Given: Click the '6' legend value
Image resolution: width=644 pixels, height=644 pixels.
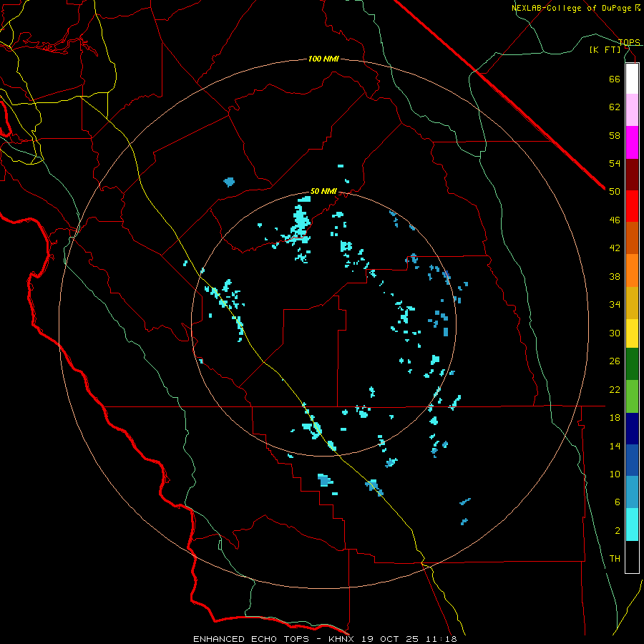Looking at the screenshot, I should [618, 502].
